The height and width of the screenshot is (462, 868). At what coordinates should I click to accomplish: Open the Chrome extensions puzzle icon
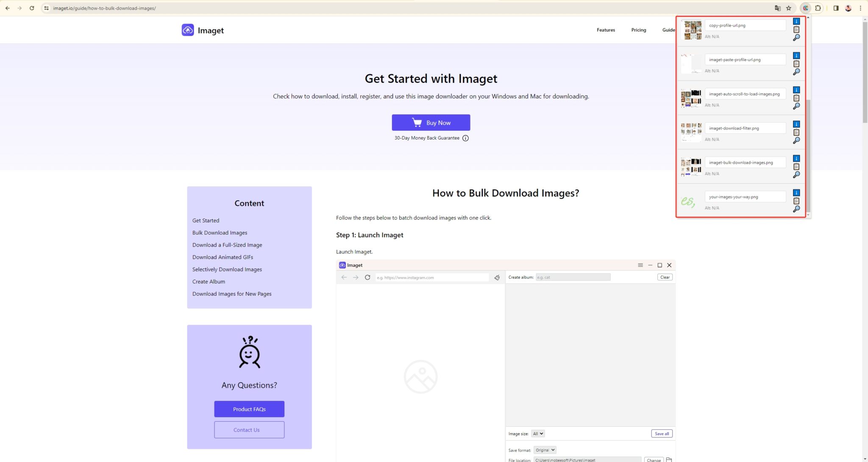pyautogui.click(x=818, y=8)
